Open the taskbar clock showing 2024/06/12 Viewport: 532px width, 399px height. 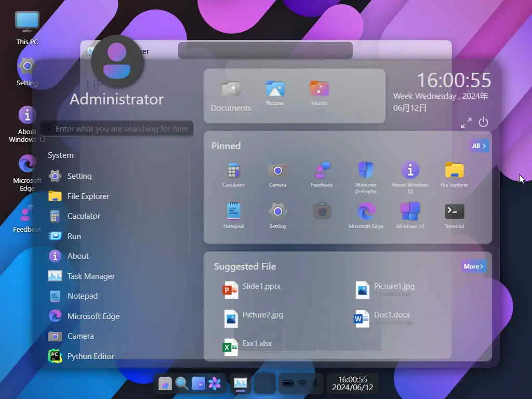tap(353, 383)
